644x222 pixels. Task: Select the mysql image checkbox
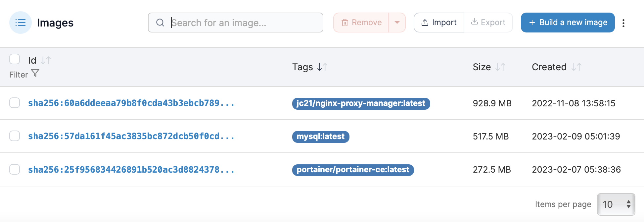(x=15, y=136)
